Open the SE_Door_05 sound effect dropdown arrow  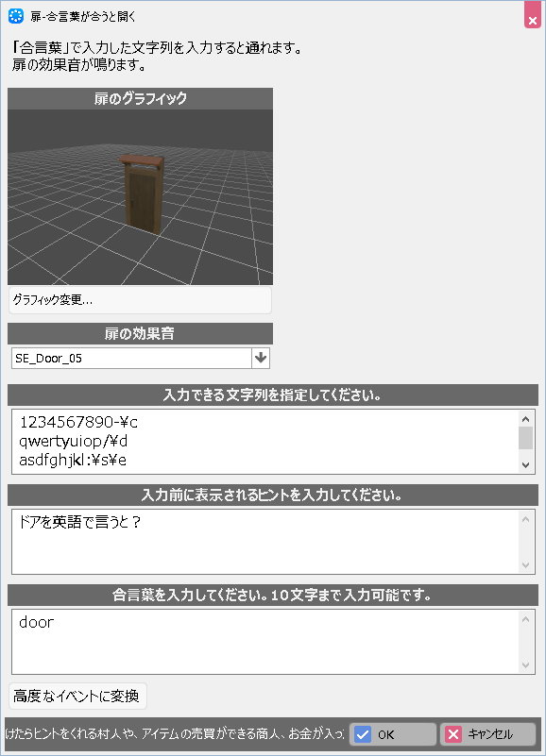(x=261, y=359)
